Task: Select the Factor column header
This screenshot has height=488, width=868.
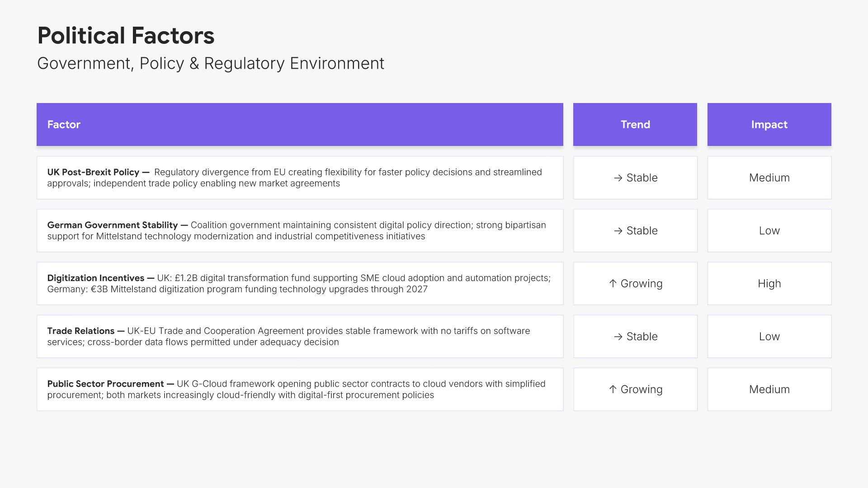Action: coord(300,124)
